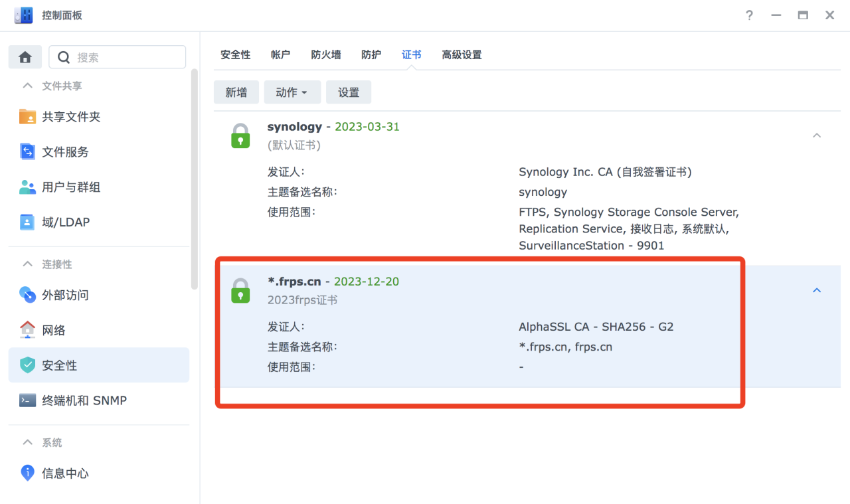The width and height of the screenshot is (850, 504).
Task: Collapse the 连接性 sidebar section
Action: coord(27,264)
